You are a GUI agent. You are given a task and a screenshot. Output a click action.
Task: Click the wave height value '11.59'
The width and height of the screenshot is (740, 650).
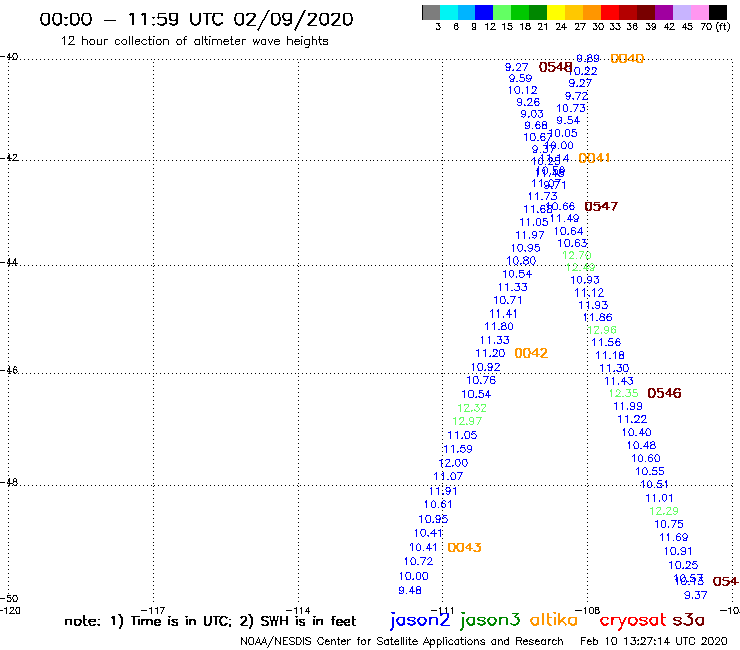[x=458, y=449]
